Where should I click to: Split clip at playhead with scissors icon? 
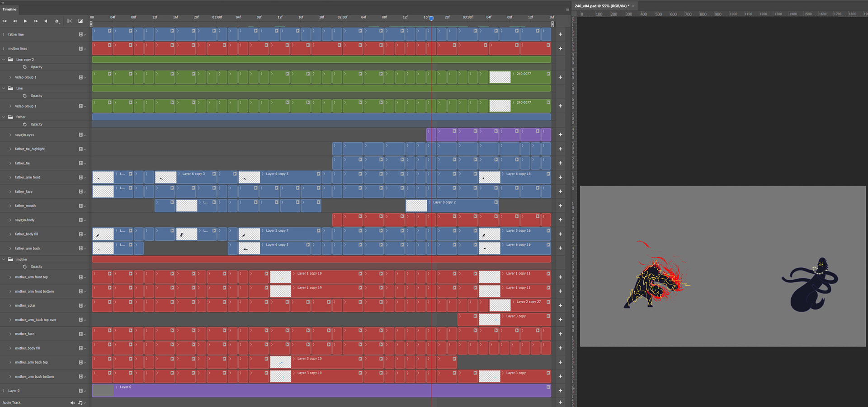pos(70,21)
